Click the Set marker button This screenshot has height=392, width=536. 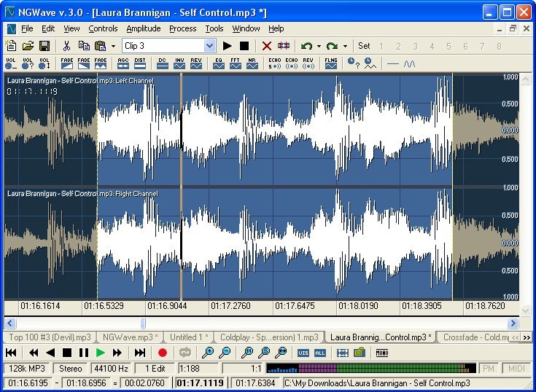click(x=363, y=46)
